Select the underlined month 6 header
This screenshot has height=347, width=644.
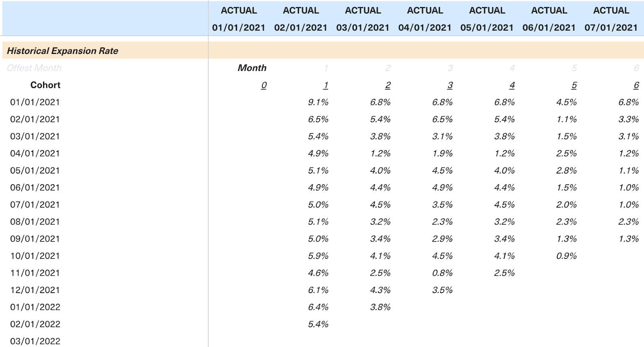pyautogui.click(x=636, y=85)
